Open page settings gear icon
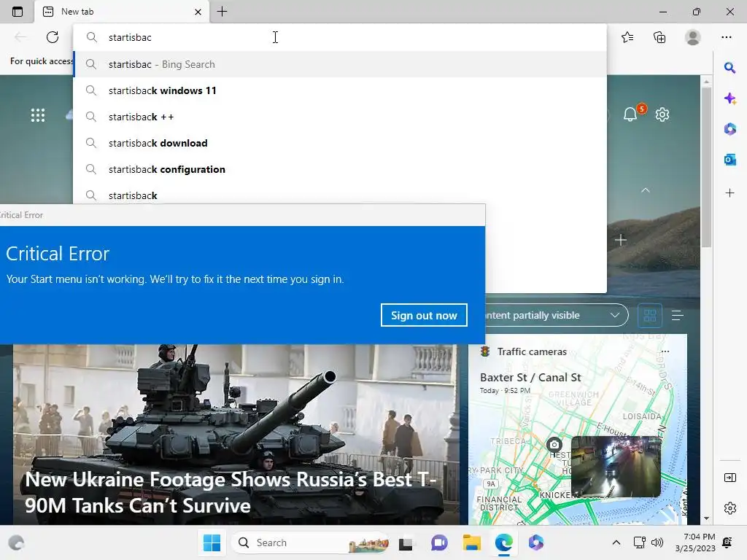This screenshot has height=560, width=747. point(662,114)
